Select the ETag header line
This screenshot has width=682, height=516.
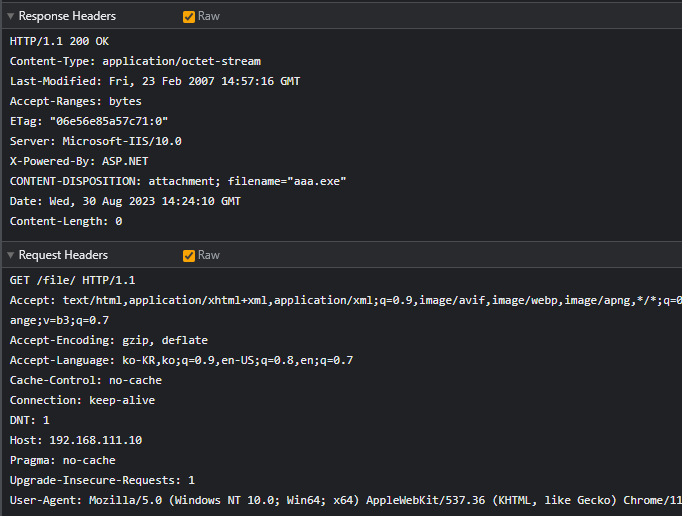tap(89, 121)
